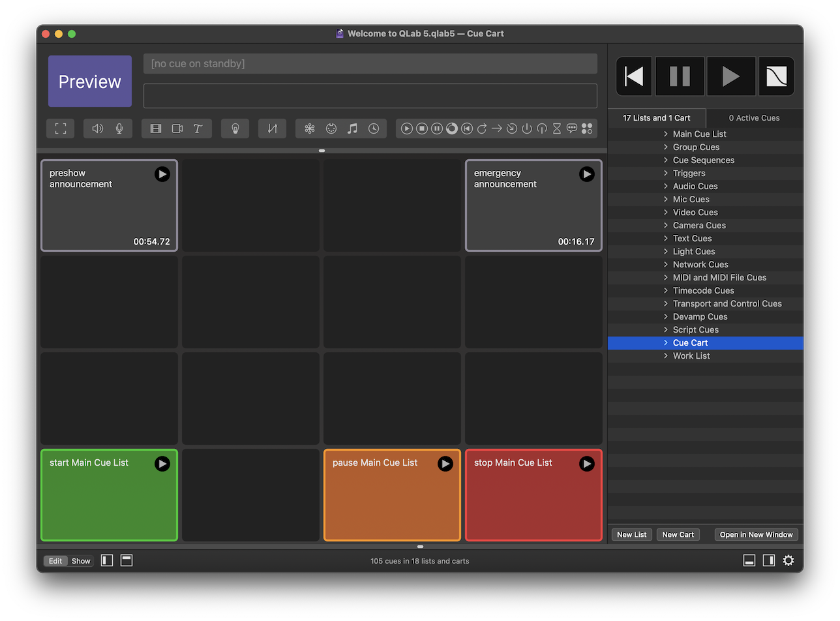Switch to Show mode
Image resolution: width=840 pixels, height=621 pixels.
(81, 561)
